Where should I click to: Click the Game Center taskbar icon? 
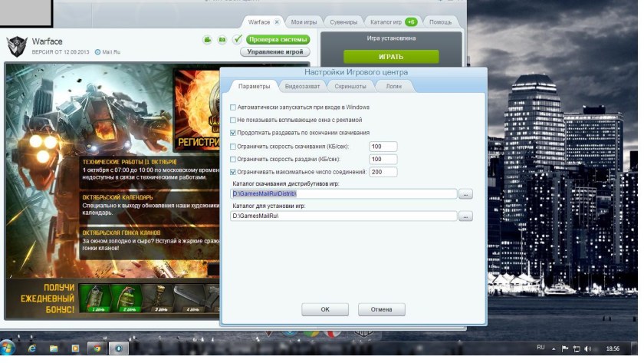point(119,348)
